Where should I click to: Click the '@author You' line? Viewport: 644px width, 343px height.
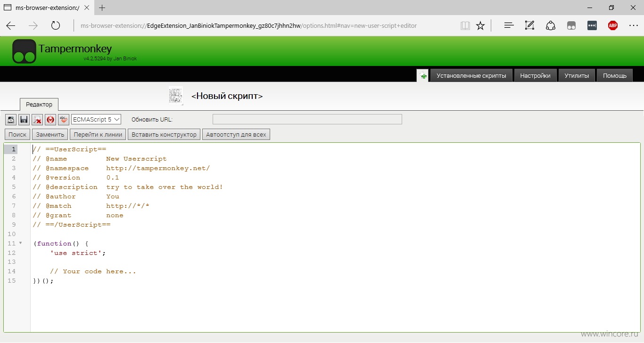[76, 196]
